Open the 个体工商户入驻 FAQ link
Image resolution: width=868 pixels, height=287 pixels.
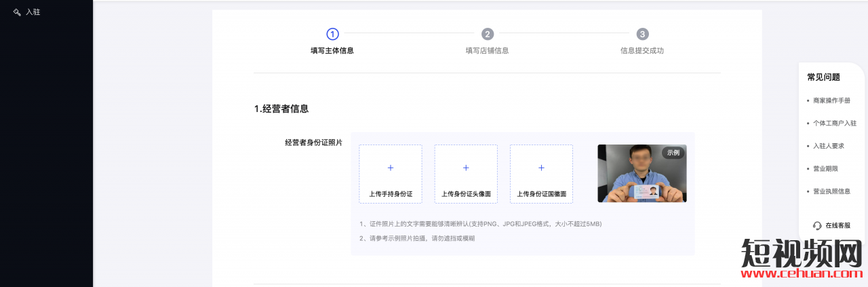[835, 123]
